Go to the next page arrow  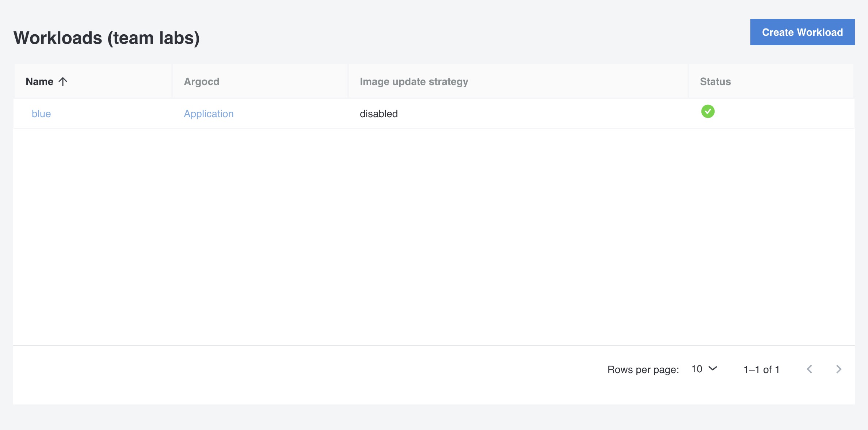pos(839,369)
